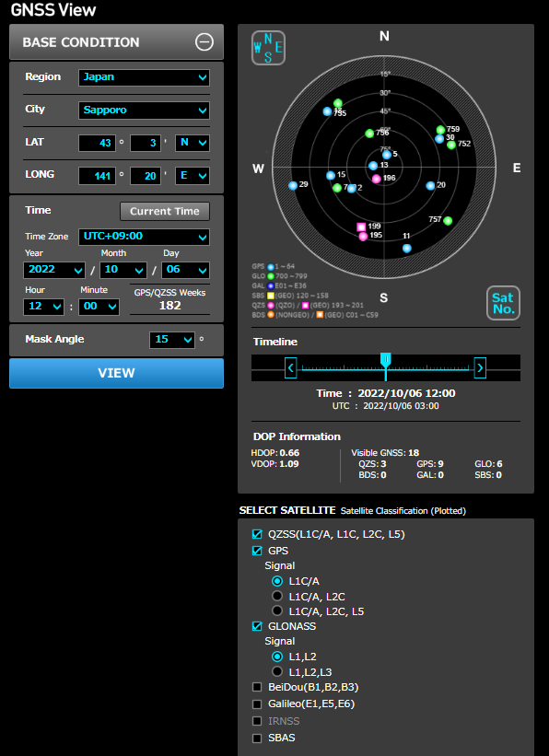Open the Region dropdown showing Japan
This screenshot has height=756, width=549.
tap(145, 77)
